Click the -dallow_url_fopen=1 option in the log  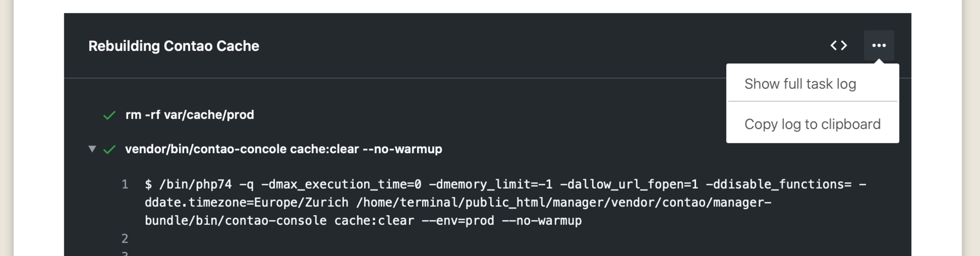coord(629,184)
